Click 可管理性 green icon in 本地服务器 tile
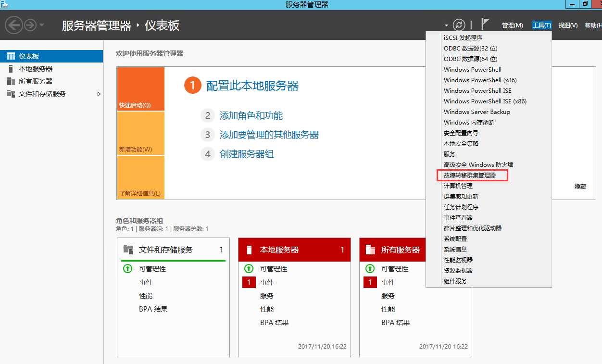Viewport: 602px width, 364px height. click(249, 269)
